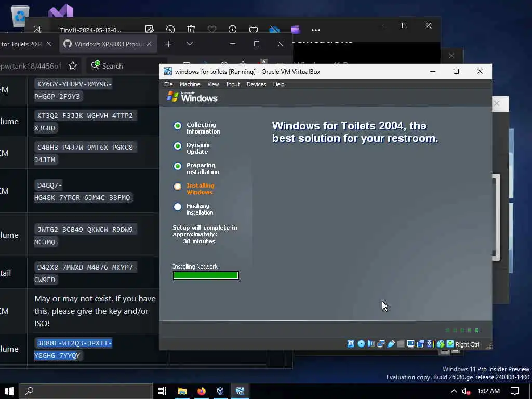Click the audio indicator in VirtualBox status bar
532x399 pixels.
pos(371,344)
